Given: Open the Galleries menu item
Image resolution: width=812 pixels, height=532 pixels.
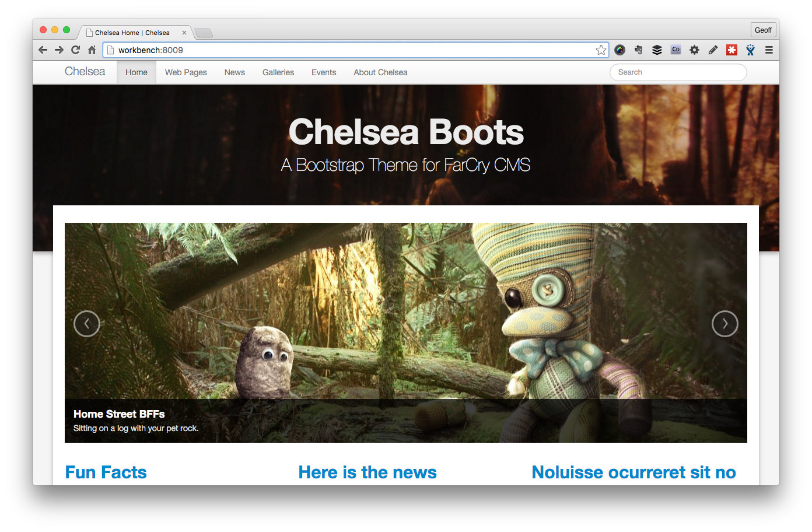Looking at the screenshot, I should click(278, 72).
